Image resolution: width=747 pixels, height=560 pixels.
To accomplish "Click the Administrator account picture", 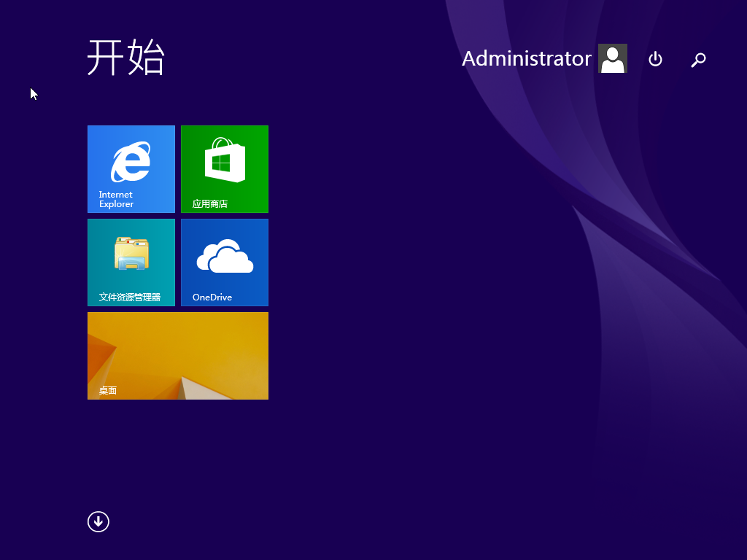I will [x=613, y=58].
